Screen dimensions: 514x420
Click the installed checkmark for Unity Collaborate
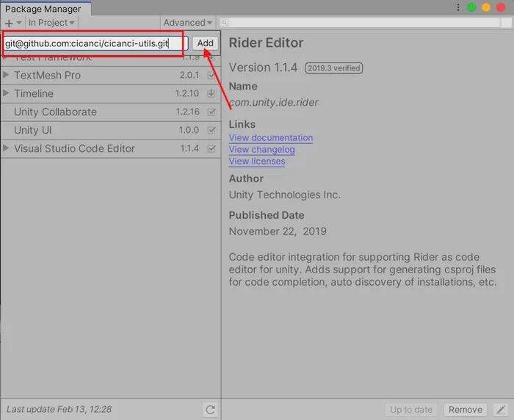pos(211,112)
